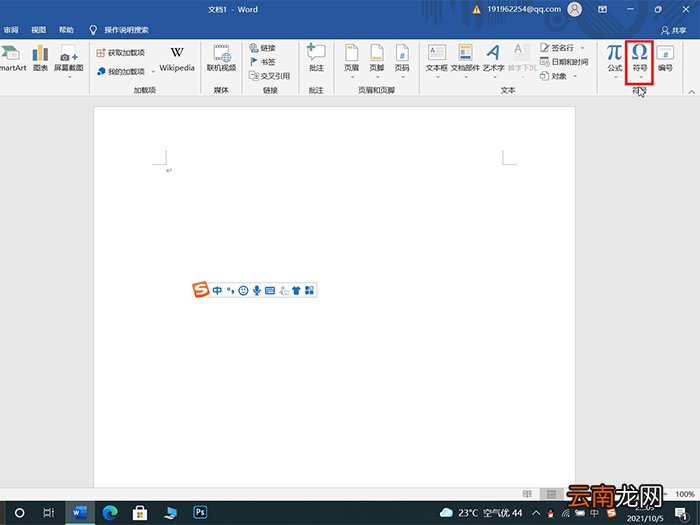
Task: Click the 共享 share button
Action: pos(674,30)
